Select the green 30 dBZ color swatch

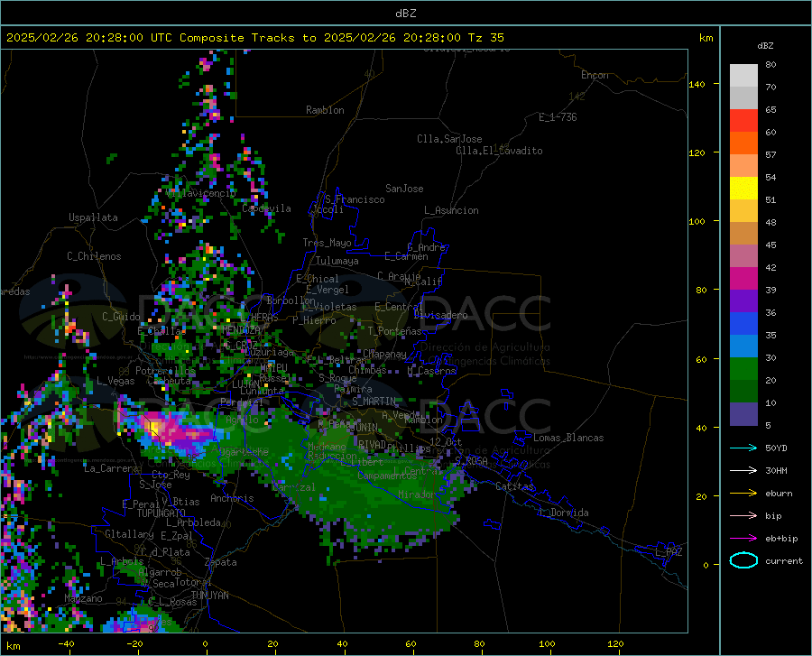[743, 369]
